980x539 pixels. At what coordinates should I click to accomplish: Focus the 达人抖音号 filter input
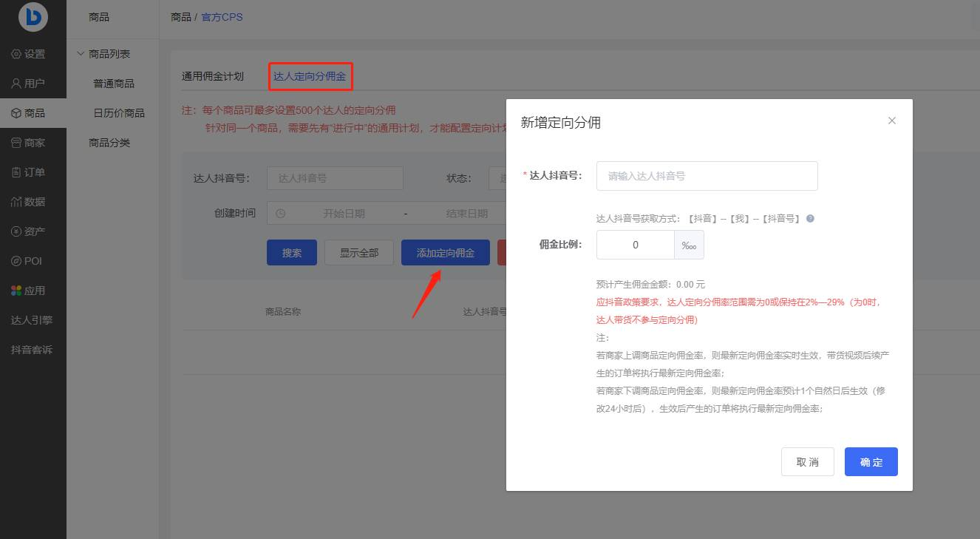[335, 178]
